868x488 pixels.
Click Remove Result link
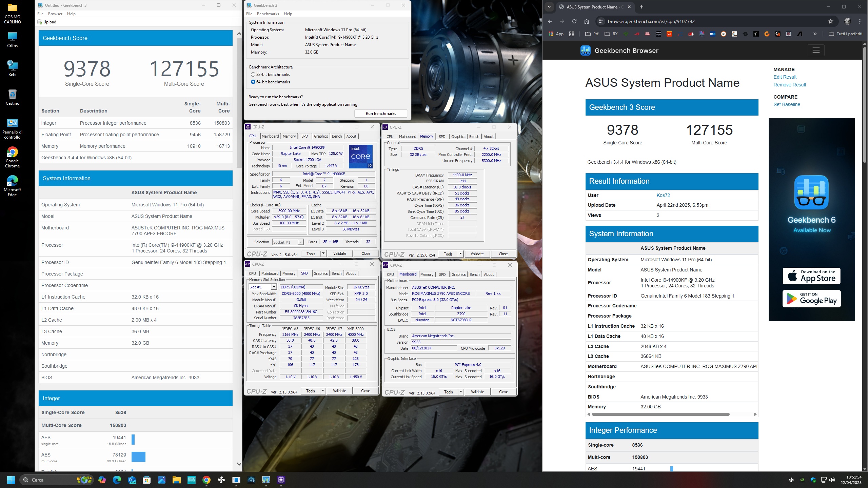click(789, 85)
